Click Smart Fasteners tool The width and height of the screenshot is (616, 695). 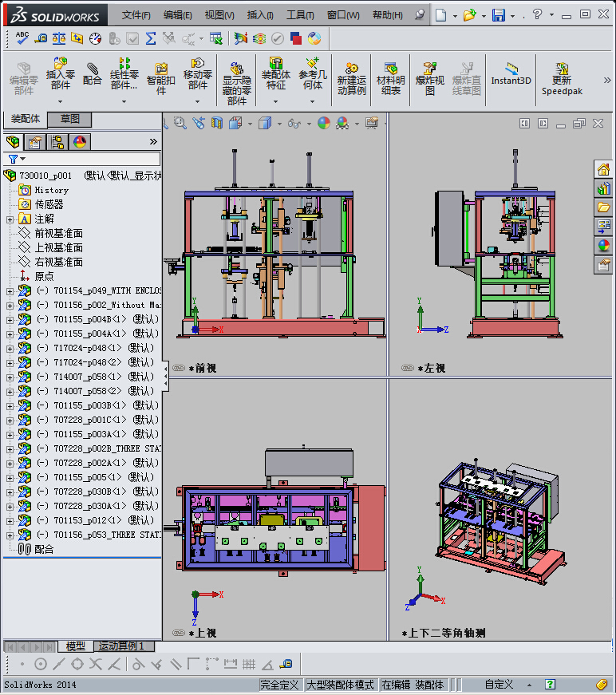(x=160, y=79)
